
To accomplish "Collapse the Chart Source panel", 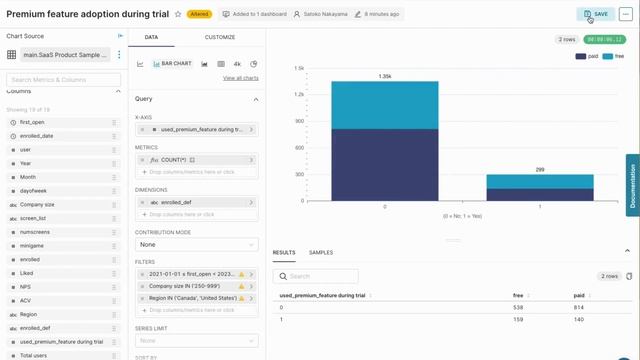I will [x=120, y=36].
